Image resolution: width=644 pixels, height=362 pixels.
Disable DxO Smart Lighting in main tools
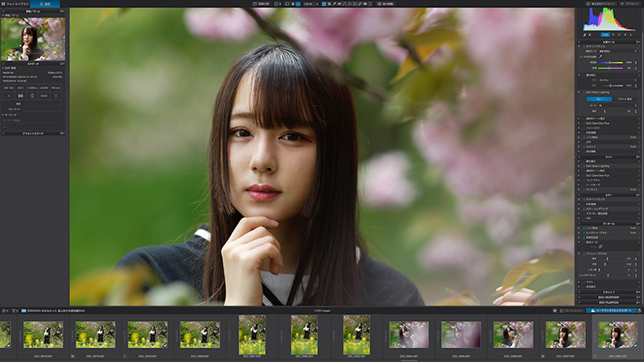click(x=584, y=93)
